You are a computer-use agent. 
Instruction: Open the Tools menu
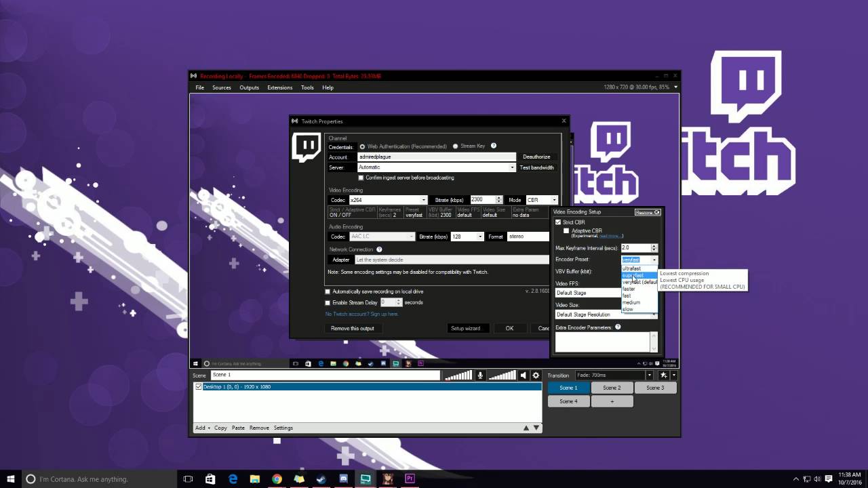(x=307, y=87)
